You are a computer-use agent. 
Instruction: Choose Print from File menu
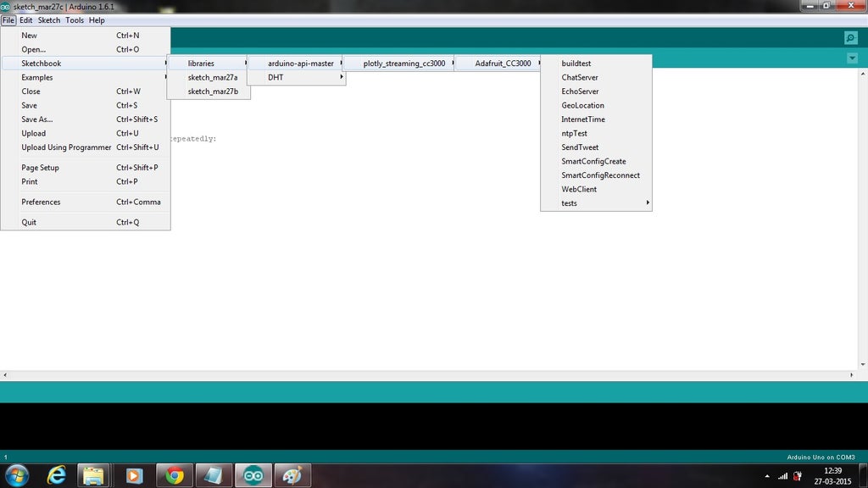[x=86, y=181]
